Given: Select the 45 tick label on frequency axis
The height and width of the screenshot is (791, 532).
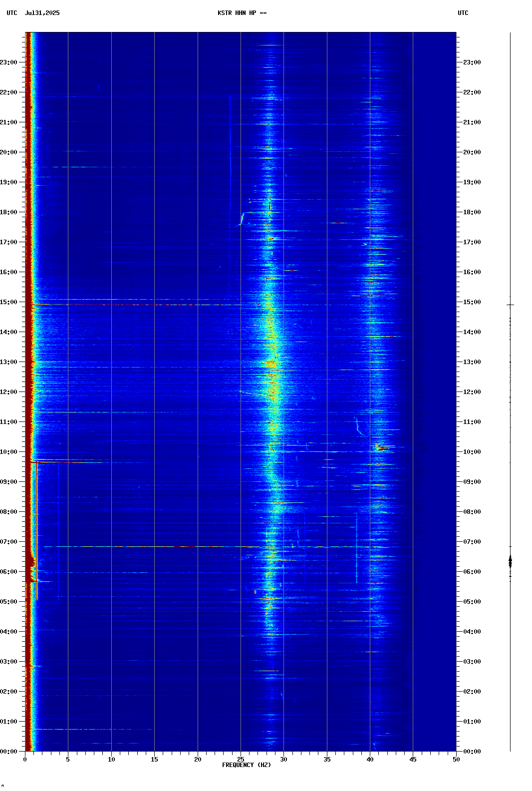Looking at the screenshot, I should (413, 760).
